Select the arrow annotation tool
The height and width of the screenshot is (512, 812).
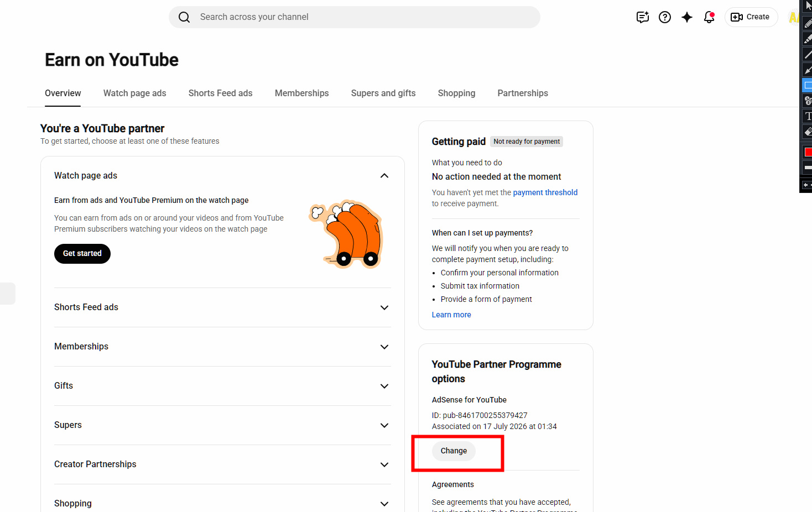pos(808,70)
